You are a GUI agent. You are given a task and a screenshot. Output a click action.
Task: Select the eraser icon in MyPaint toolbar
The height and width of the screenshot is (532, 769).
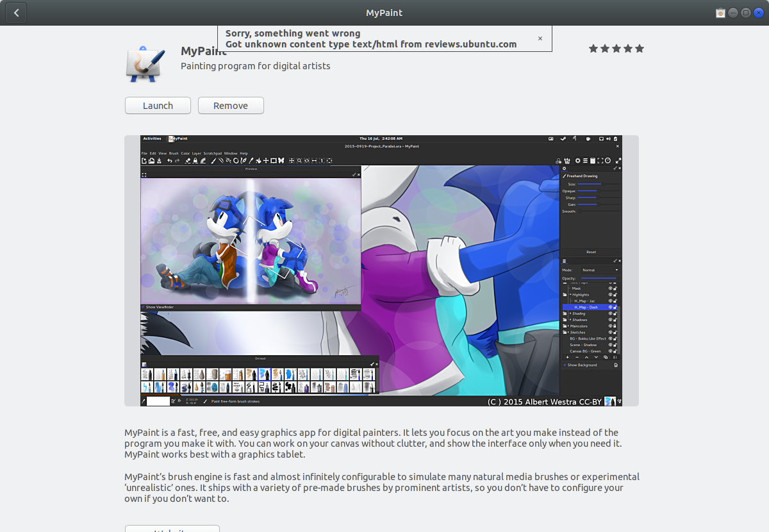(187, 161)
